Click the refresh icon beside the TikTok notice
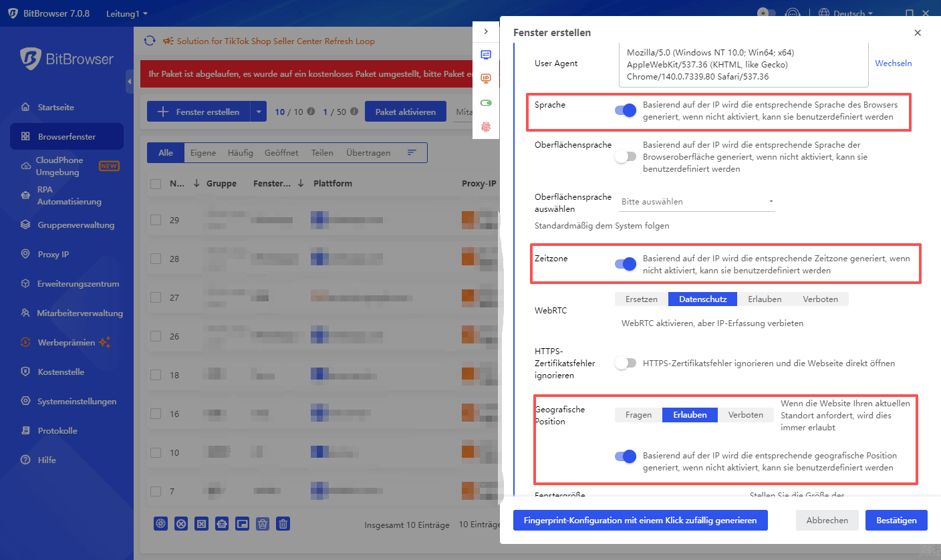Screen dimensions: 941x560 (150, 41)
